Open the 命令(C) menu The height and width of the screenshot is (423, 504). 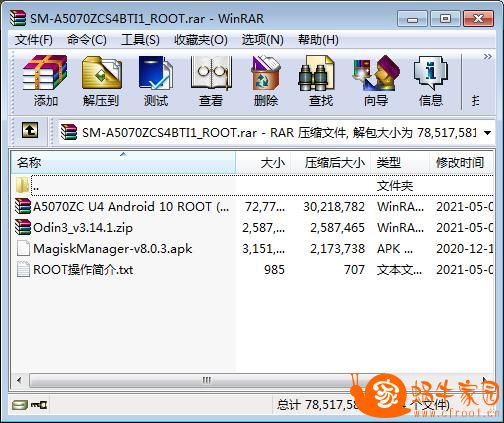coord(87,40)
